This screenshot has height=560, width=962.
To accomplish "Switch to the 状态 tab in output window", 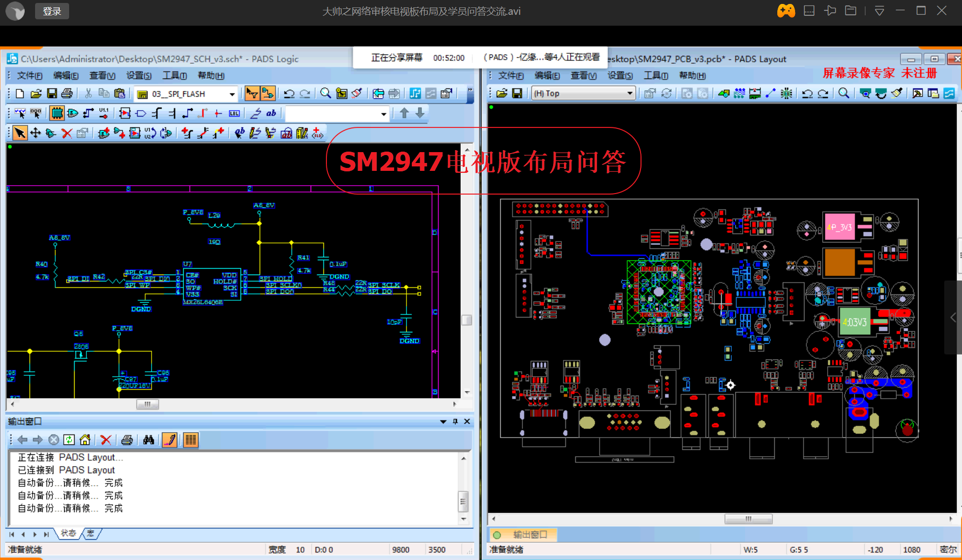I will 68,533.
